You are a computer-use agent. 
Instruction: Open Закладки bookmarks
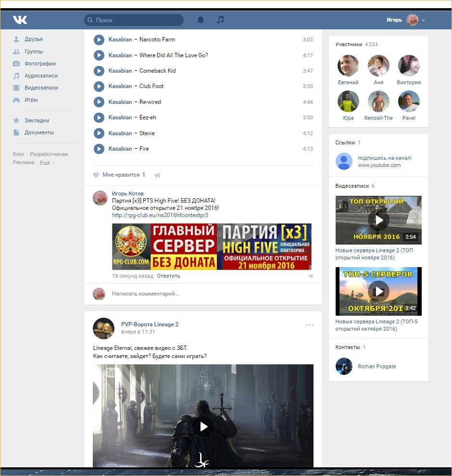[x=37, y=120]
